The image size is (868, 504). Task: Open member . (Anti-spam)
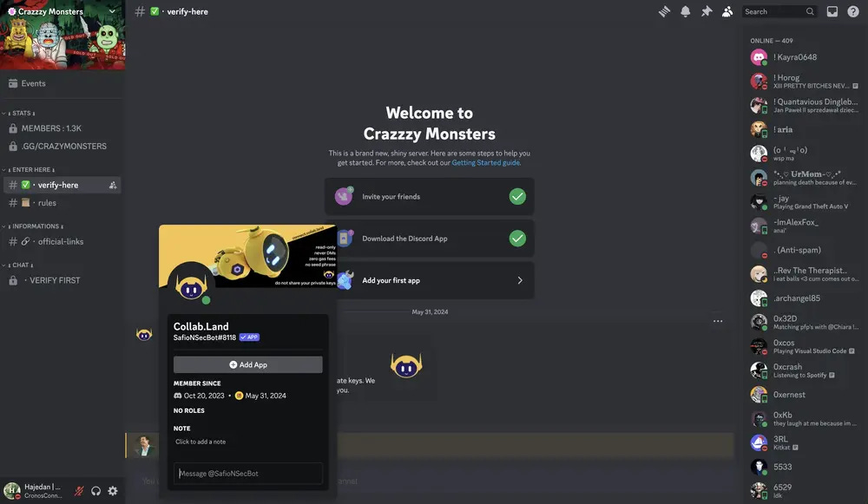coord(805,250)
